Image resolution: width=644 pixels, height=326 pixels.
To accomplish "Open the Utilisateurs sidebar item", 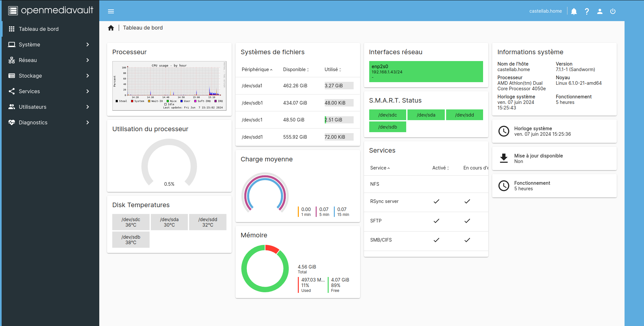I will tap(49, 107).
